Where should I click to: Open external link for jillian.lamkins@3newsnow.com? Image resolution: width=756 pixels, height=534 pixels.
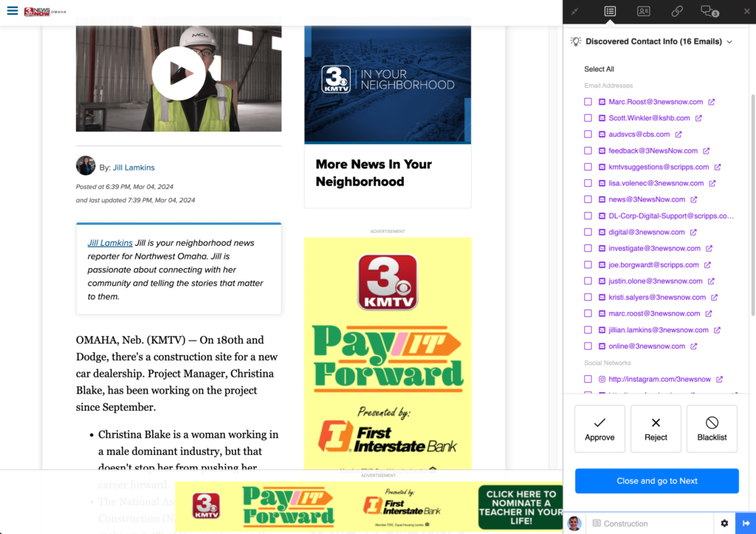coord(717,330)
